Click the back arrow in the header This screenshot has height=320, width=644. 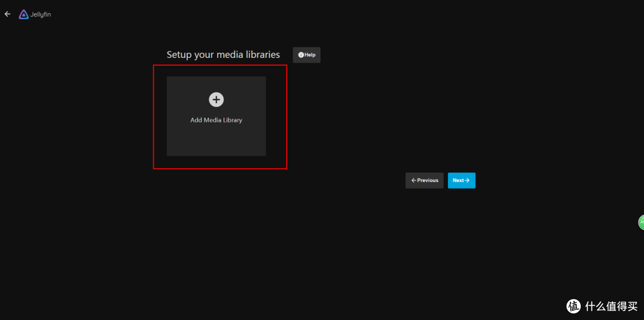[8, 14]
